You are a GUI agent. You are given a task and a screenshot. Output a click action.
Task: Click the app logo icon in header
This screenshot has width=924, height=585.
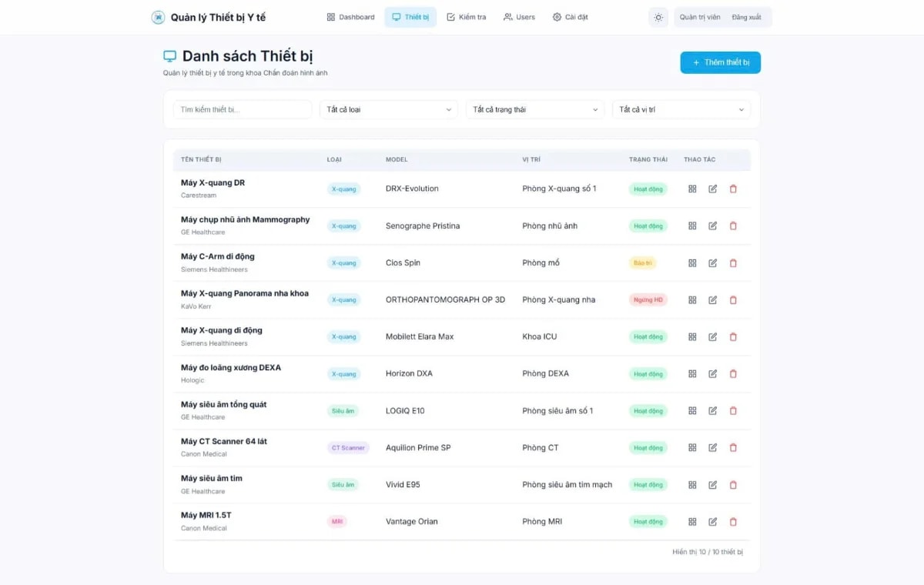tap(158, 17)
